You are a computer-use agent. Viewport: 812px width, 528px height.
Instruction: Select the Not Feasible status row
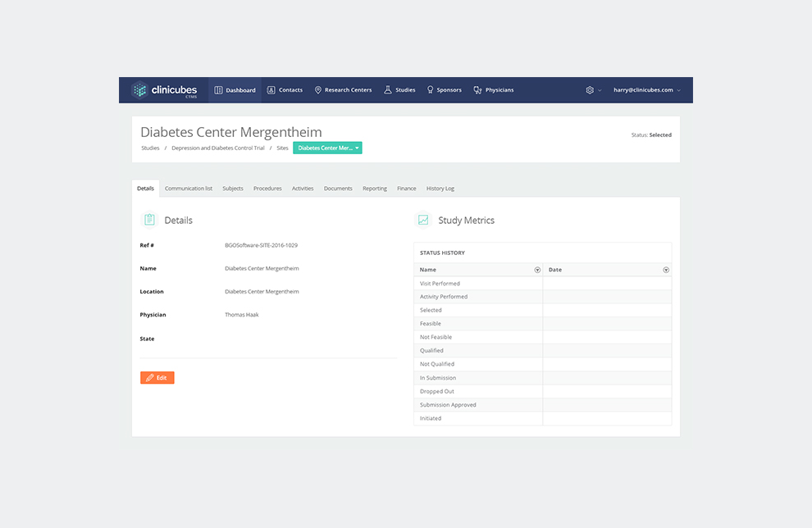tap(543, 337)
